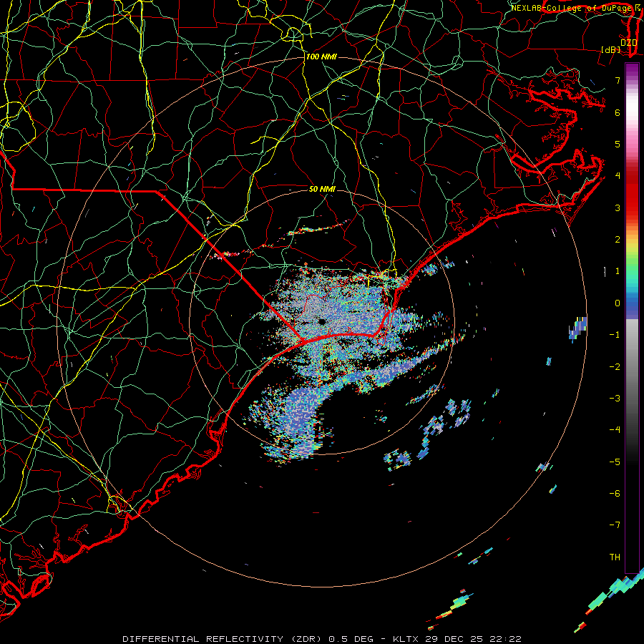Click the black radar site dot at center
This screenshot has width=644, height=644.
click(x=322, y=321)
